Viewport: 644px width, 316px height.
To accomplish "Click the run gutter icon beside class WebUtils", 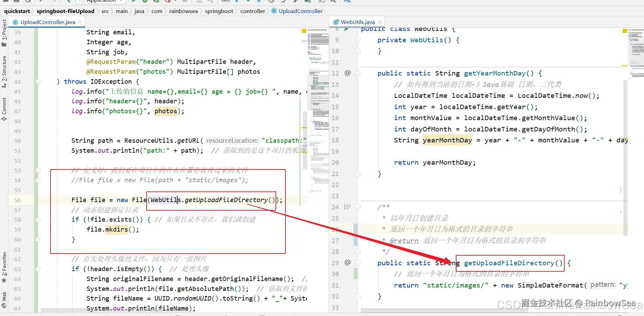I will coord(347,29).
